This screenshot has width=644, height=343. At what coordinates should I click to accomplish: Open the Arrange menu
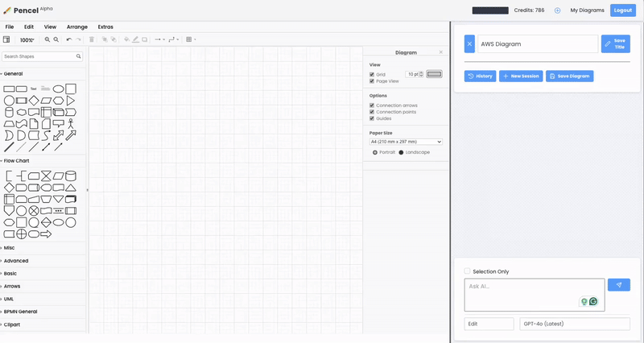pyautogui.click(x=77, y=27)
